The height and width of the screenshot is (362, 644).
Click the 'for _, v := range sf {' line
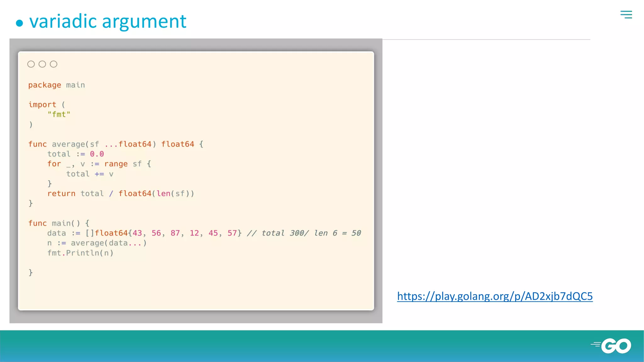99,164
